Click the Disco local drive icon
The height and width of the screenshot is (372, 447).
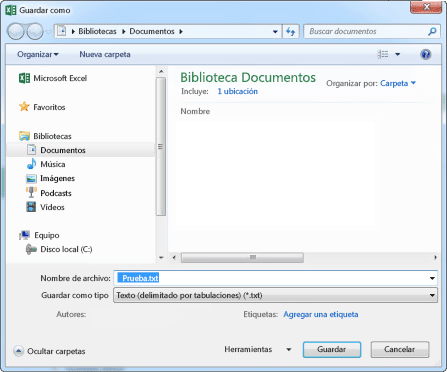point(31,249)
